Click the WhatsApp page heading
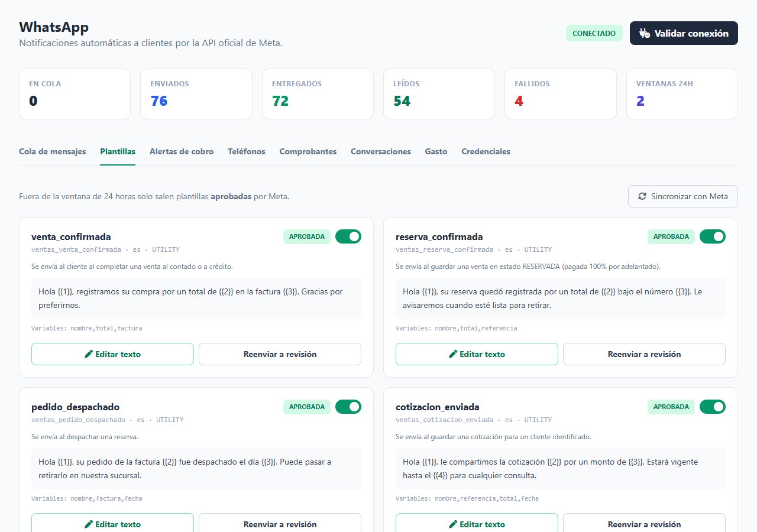The width and height of the screenshot is (757, 532). point(54,27)
